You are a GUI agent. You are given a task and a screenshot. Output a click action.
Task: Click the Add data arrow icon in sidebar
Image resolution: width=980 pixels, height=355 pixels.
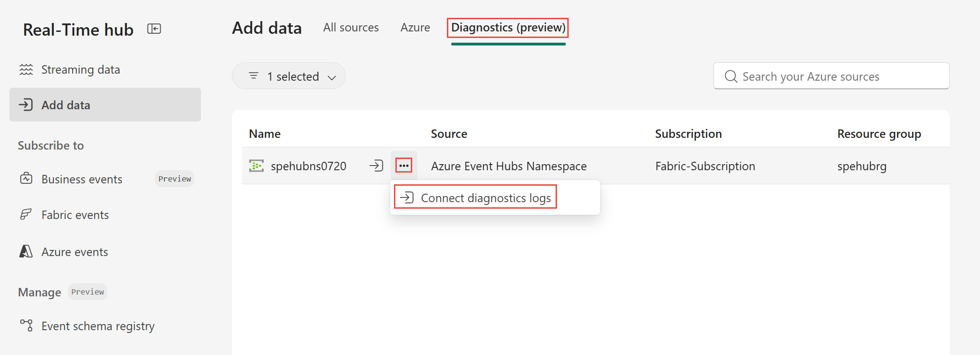point(26,105)
